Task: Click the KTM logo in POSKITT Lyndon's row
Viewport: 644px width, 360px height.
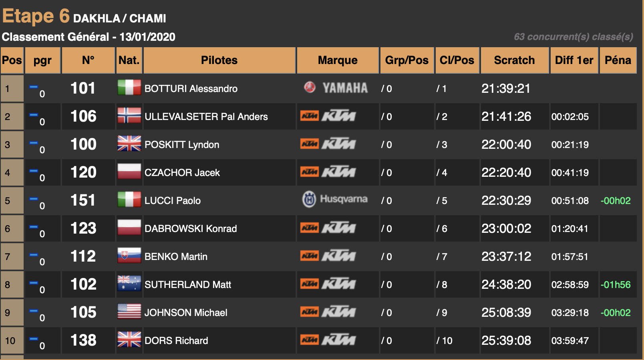Action: click(328, 144)
